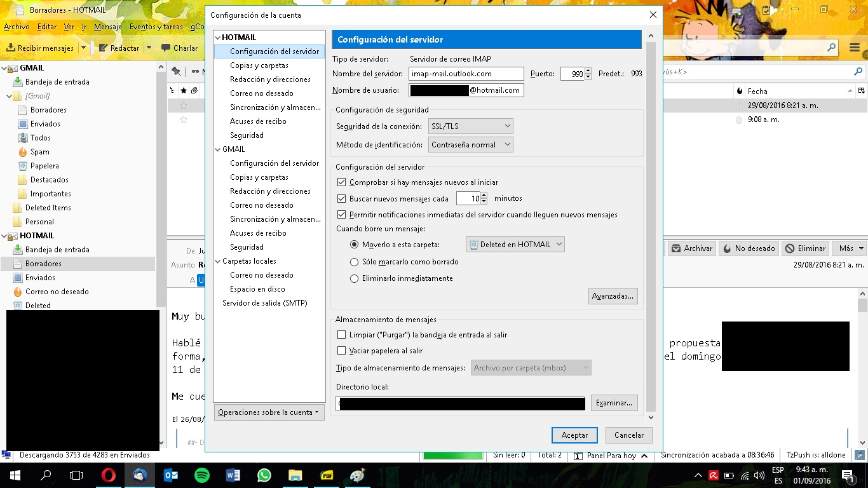Open the Ver menu
The height and width of the screenshot is (488, 868).
click(x=69, y=27)
